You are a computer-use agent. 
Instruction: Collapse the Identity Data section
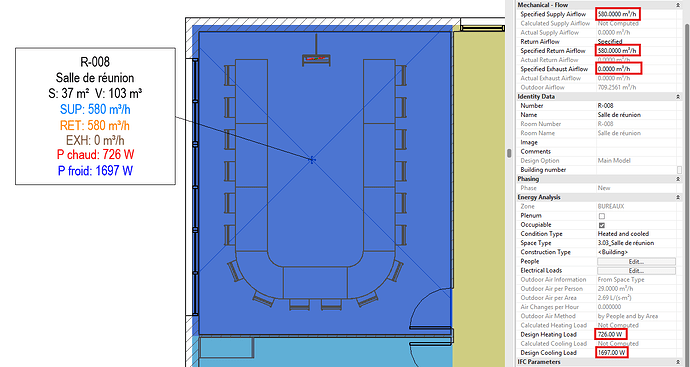click(678, 96)
